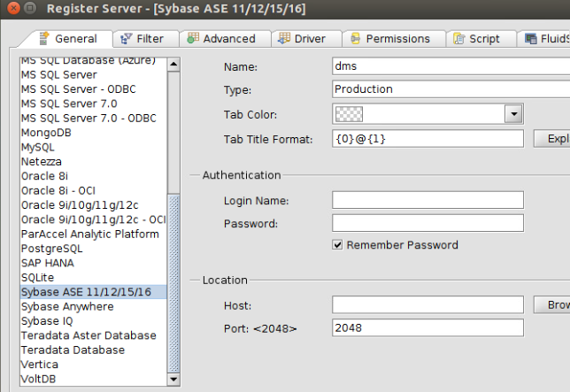Click the Script tab icon
Screen dimensions: 570x392
(459, 39)
